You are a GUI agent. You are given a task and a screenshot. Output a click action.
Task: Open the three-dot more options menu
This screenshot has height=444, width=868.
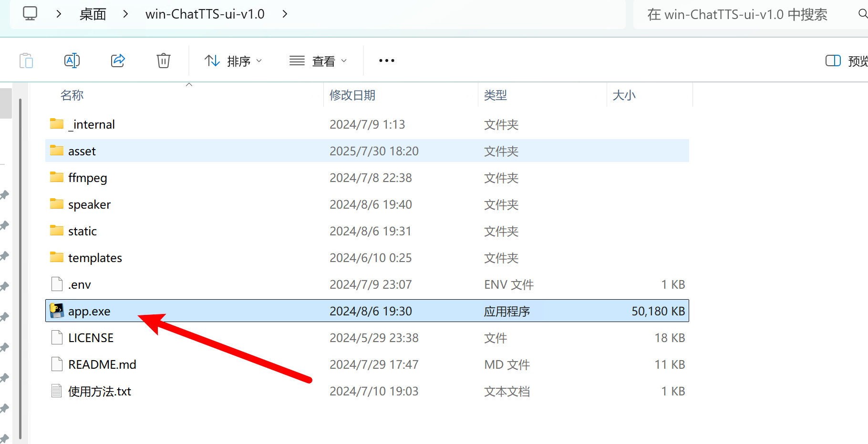point(386,61)
